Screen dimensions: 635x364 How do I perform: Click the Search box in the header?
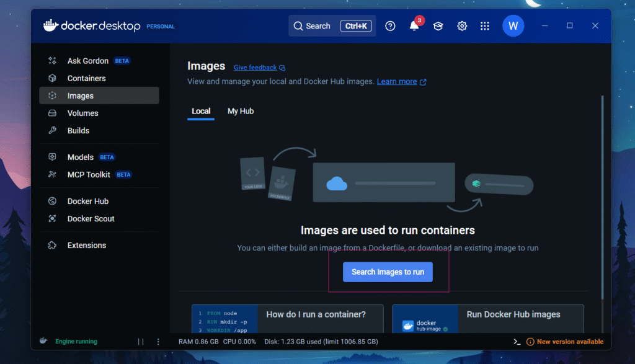point(332,26)
